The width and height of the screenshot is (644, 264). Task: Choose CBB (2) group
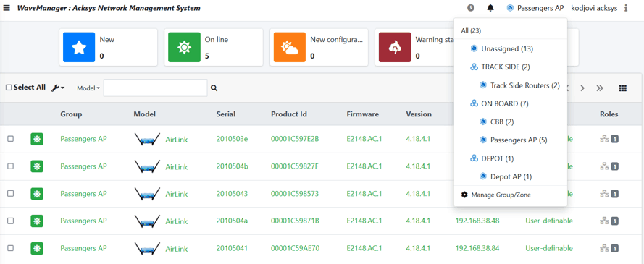pyautogui.click(x=502, y=122)
